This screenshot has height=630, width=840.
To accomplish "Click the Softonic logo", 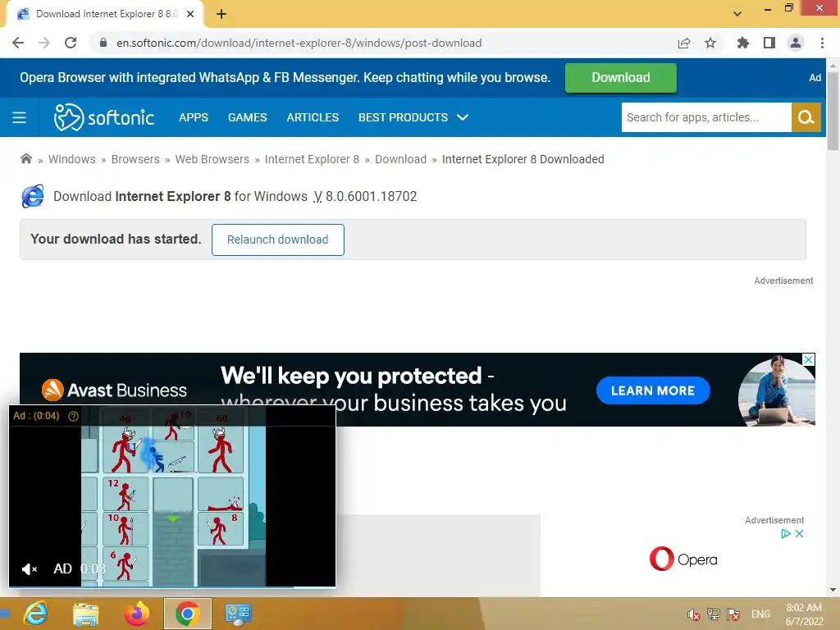I will click(x=104, y=116).
